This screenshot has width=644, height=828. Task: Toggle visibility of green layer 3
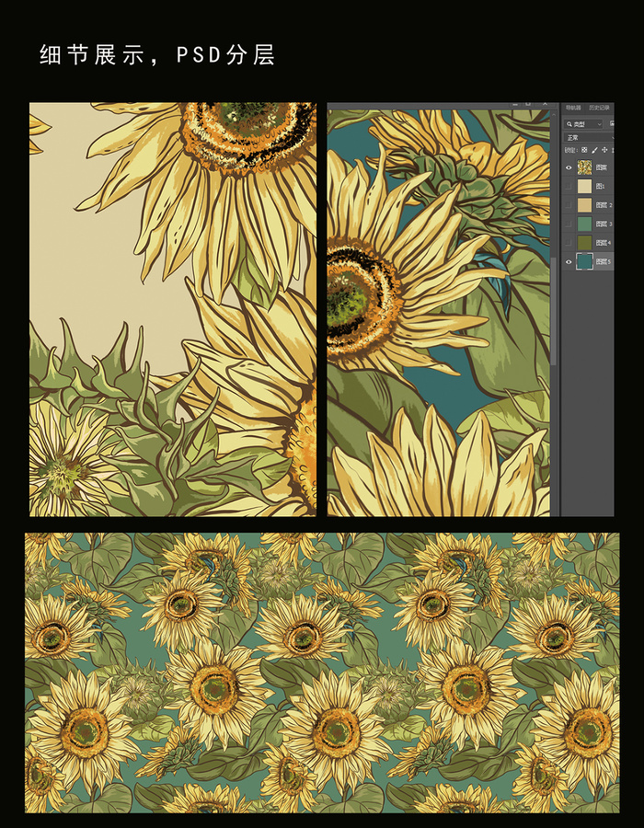click(x=569, y=224)
